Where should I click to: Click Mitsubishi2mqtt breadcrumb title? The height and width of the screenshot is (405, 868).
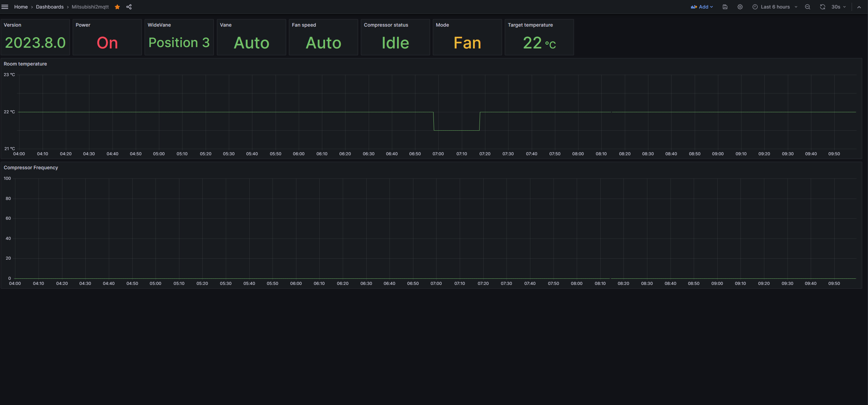pyautogui.click(x=90, y=7)
